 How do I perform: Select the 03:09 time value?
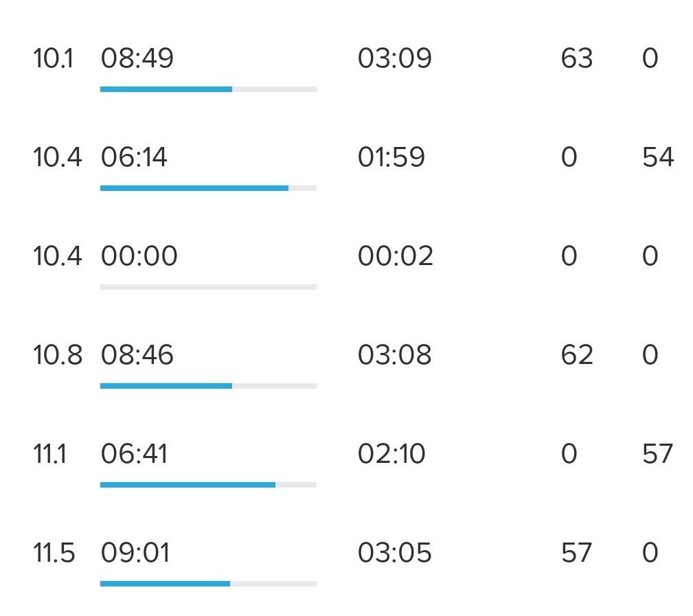(x=394, y=58)
